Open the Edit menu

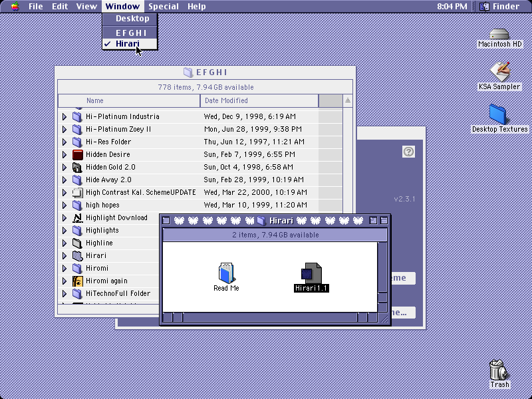click(x=60, y=6)
